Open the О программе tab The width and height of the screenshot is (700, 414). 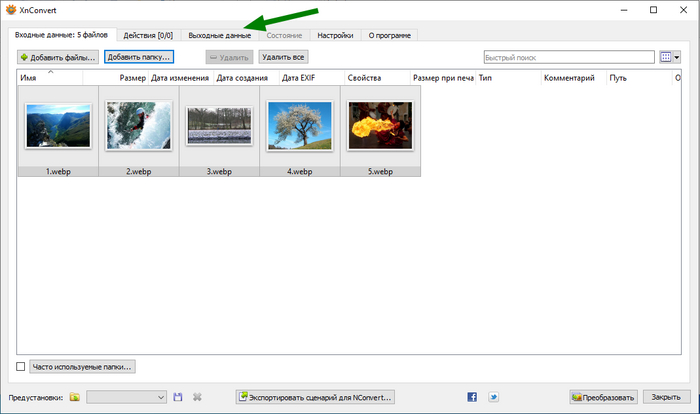pos(390,35)
